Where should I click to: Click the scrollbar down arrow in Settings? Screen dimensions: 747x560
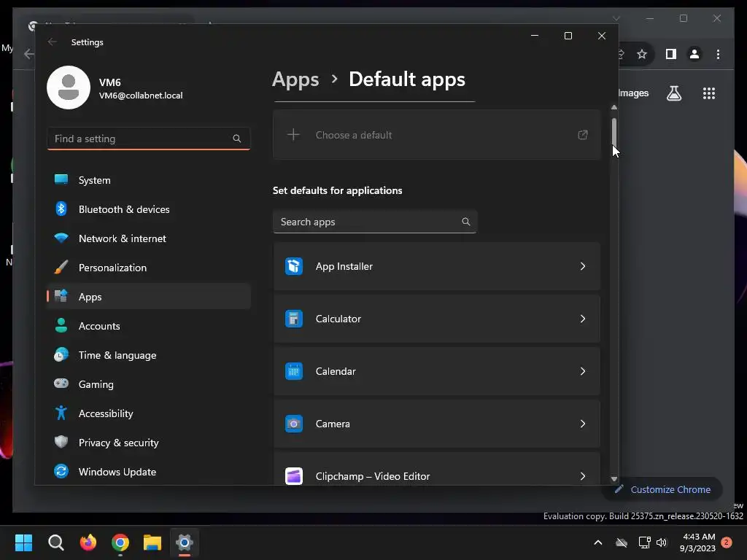pyautogui.click(x=614, y=479)
